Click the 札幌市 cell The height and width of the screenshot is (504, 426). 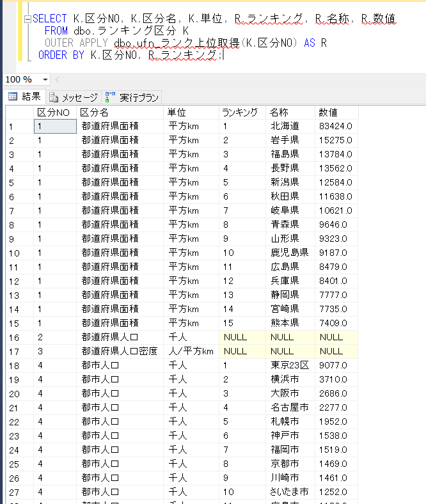coord(290,421)
